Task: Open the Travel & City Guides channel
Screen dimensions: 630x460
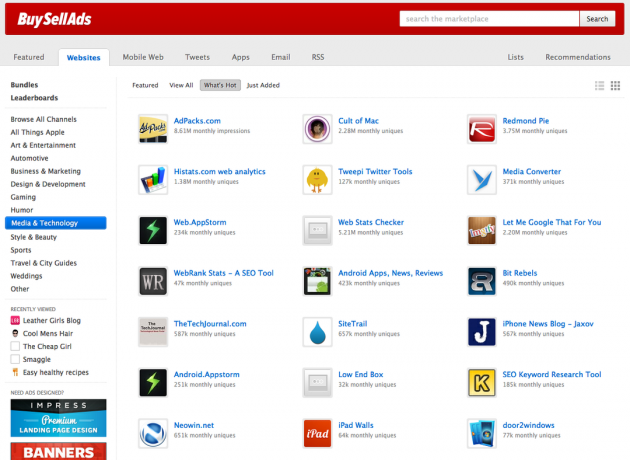Action: (43, 263)
